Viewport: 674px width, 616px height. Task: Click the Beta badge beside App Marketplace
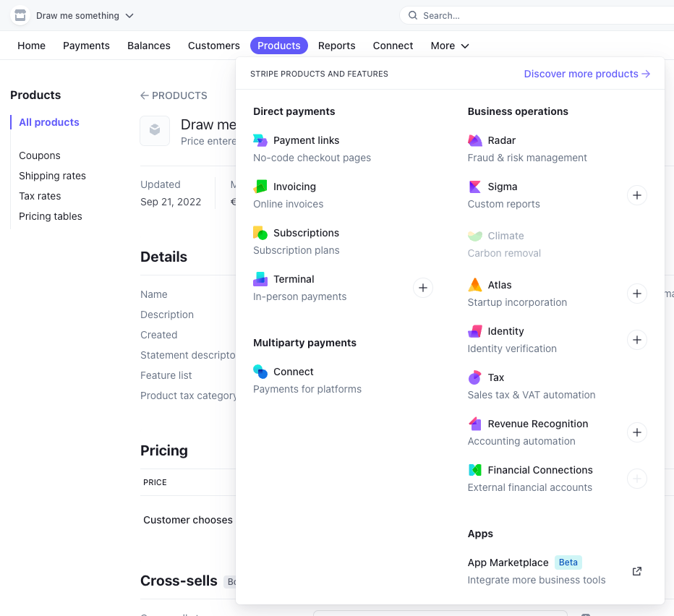coord(568,562)
